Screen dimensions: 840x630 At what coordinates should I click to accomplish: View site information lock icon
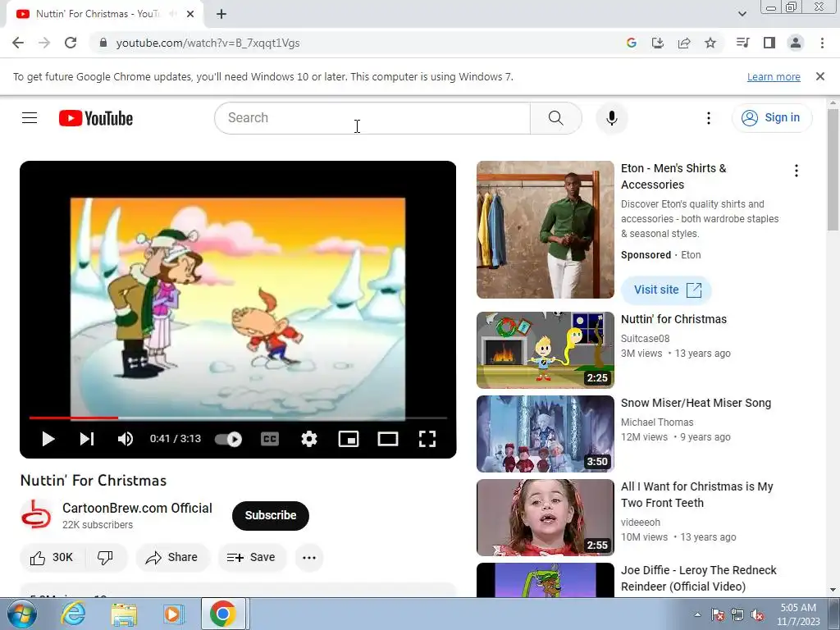pos(103,43)
